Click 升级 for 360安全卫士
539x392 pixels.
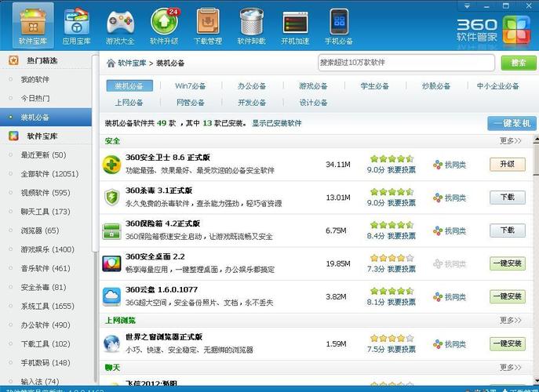pos(508,164)
